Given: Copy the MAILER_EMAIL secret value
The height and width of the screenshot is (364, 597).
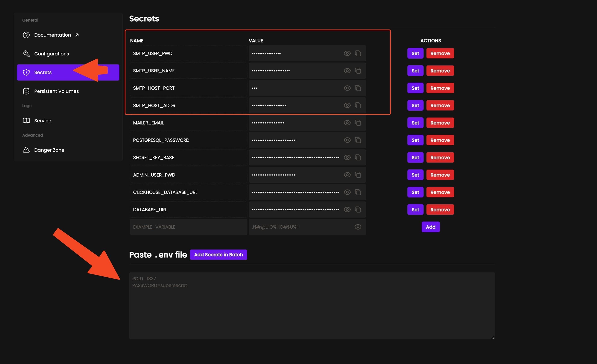Looking at the screenshot, I should 358,123.
